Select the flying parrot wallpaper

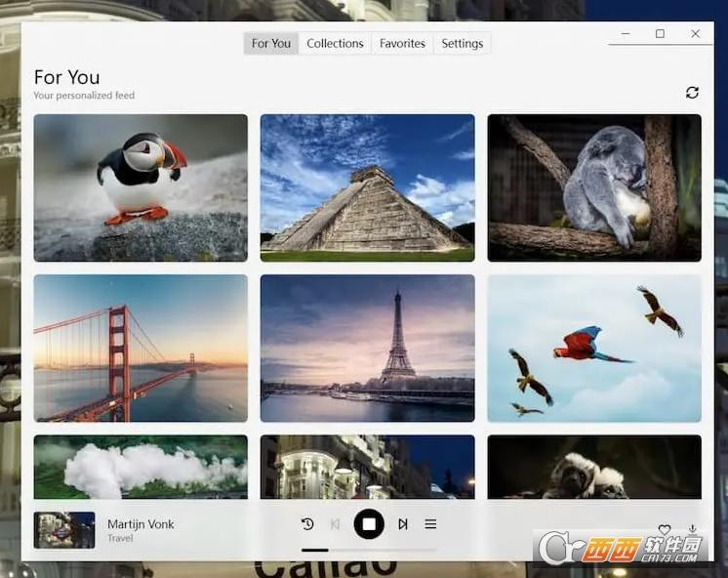pyautogui.click(x=594, y=348)
